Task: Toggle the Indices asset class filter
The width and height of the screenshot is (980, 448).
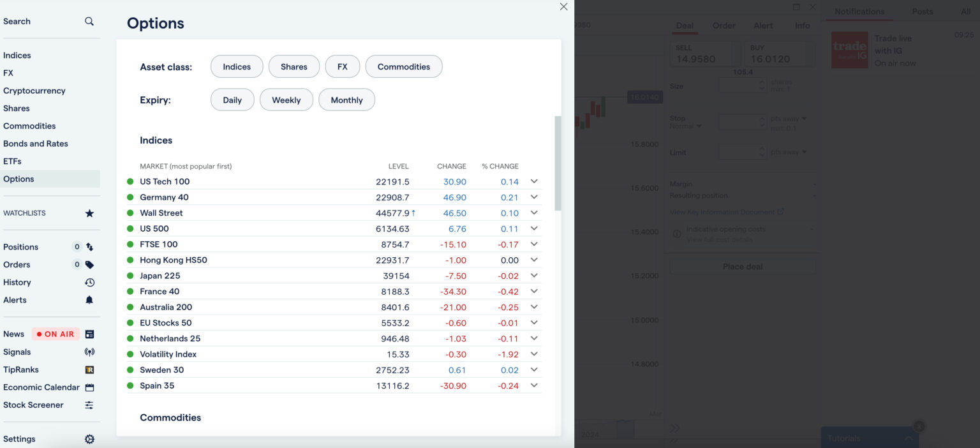Action: [237, 66]
